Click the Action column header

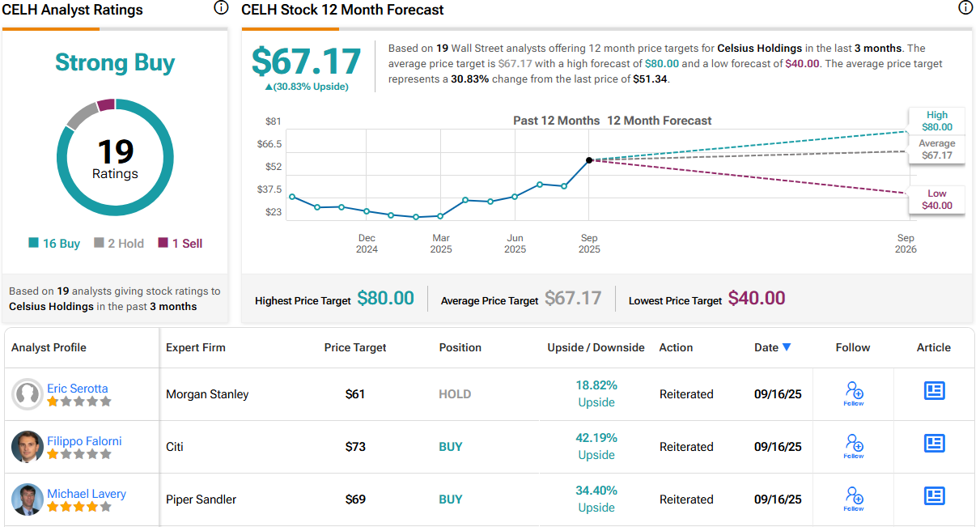pos(677,347)
